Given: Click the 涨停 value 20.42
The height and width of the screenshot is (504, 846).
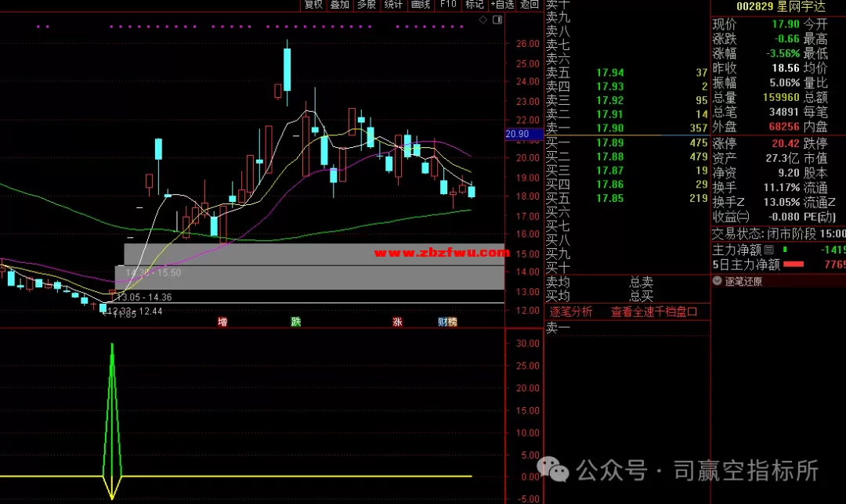Looking at the screenshot, I should tap(785, 143).
